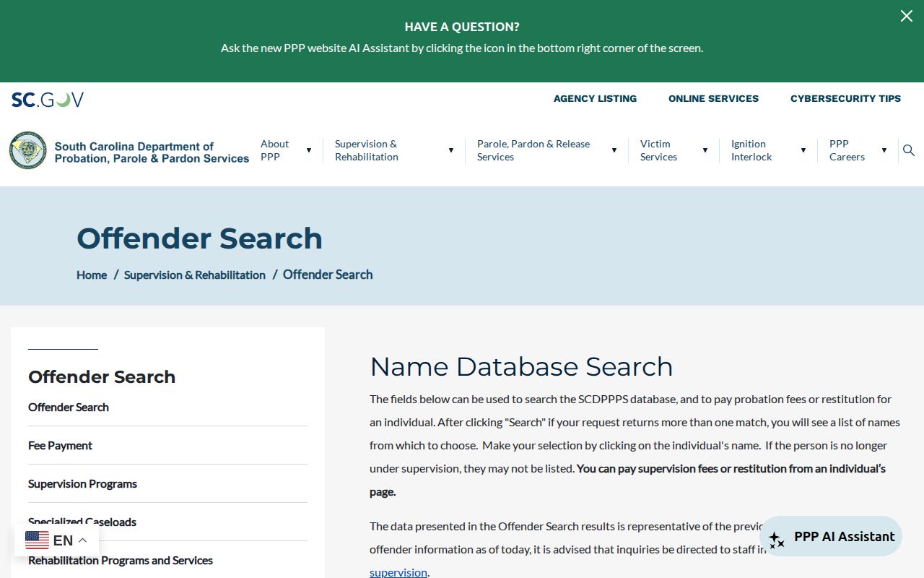Select Rehabilitation Programs and Services sidebar link
Image resolution: width=924 pixels, height=578 pixels.
(121, 560)
